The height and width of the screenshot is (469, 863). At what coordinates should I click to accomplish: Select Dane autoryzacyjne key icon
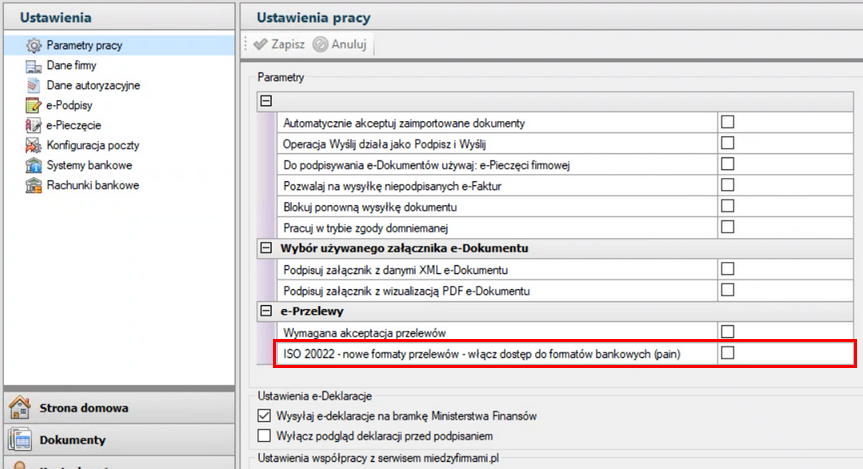[x=33, y=86]
